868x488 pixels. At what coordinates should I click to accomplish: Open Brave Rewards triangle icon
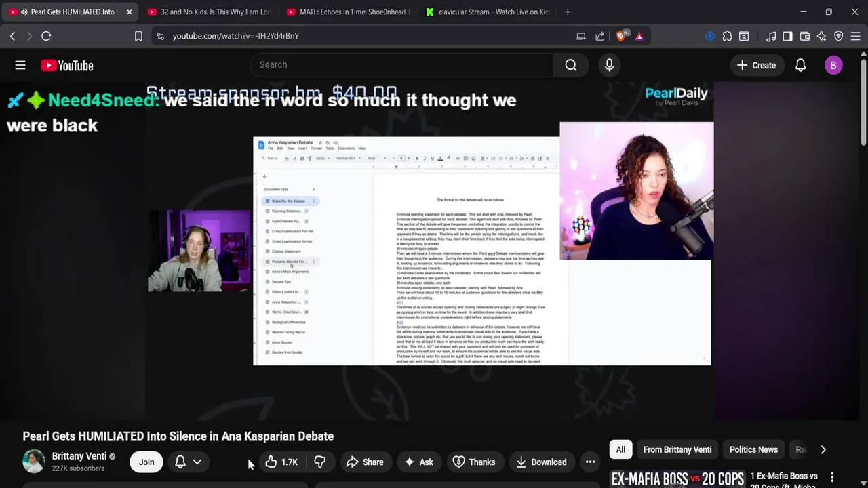639,36
